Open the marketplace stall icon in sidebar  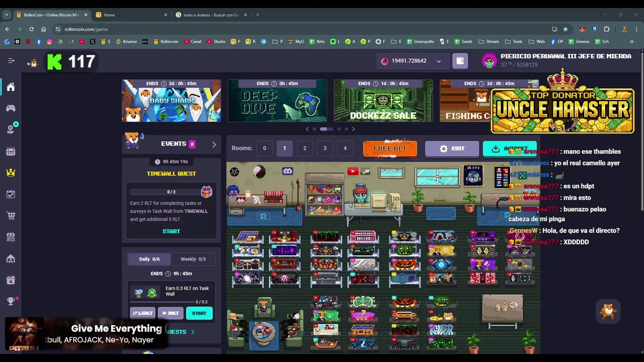coord(11,237)
